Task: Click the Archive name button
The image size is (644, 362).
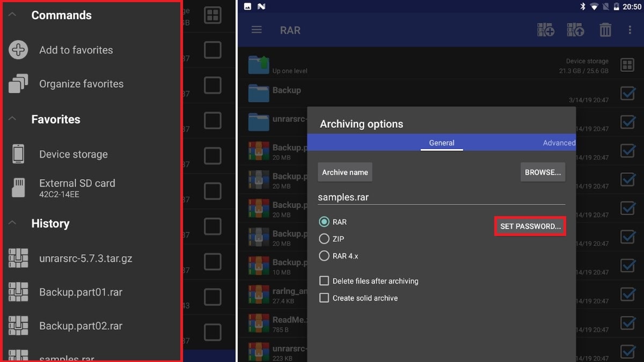Action: pos(345,172)
